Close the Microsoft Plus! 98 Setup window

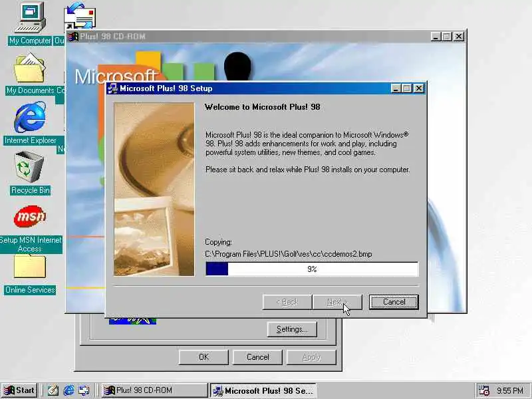click(419, 88)
